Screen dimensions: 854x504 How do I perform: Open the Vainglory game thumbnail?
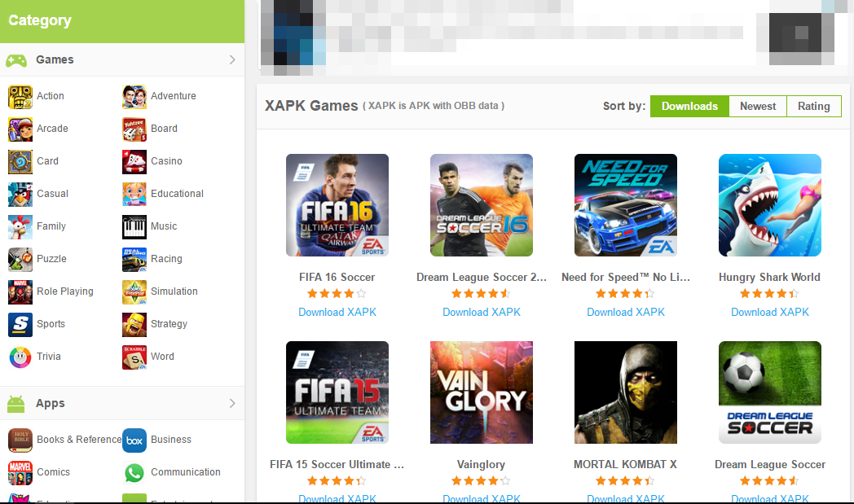point(482,392)
